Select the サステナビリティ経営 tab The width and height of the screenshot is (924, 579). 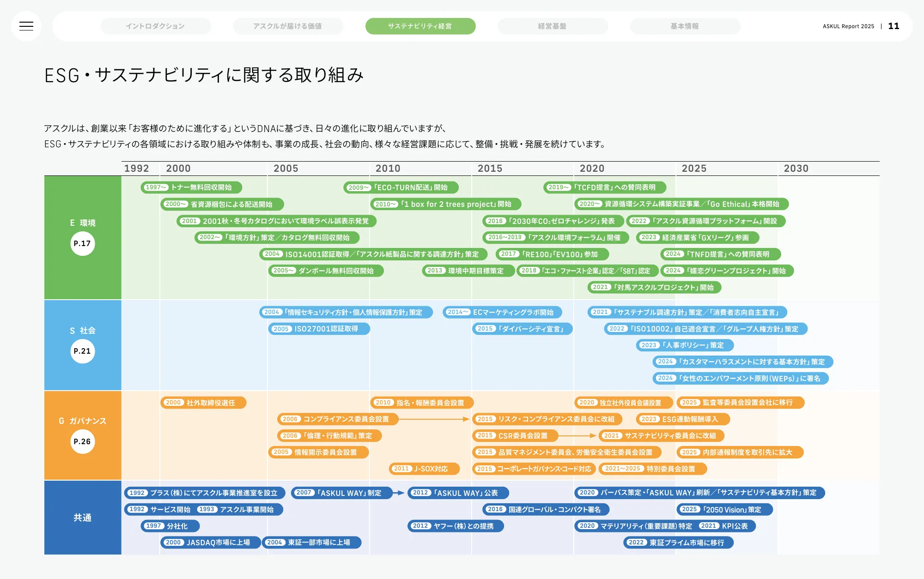tap(420, 26)
